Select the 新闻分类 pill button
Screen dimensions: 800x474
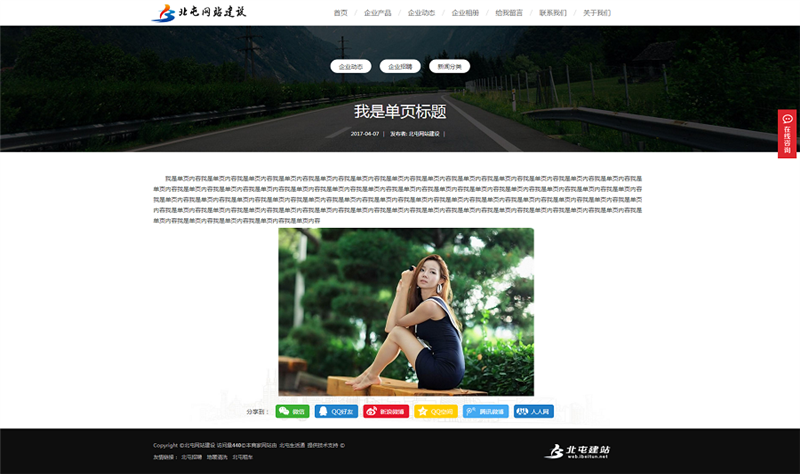(x=449, y=66)
